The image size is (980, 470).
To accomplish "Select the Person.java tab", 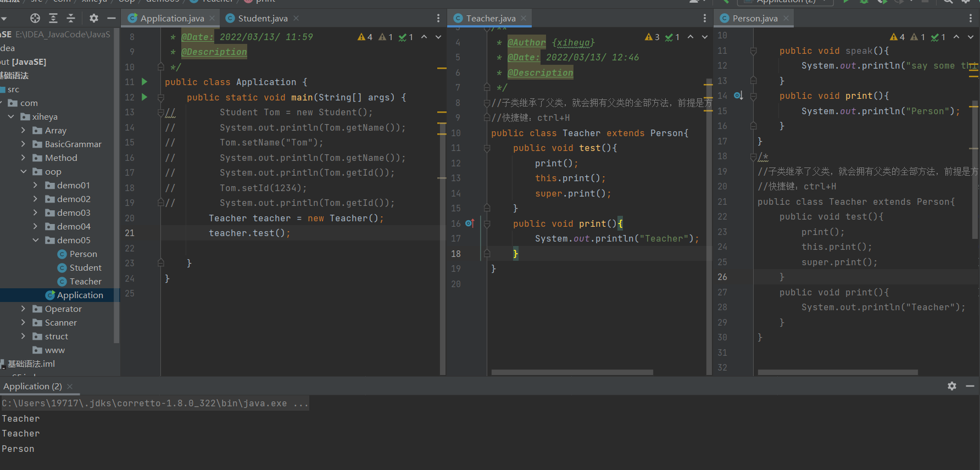I will 755,18.
